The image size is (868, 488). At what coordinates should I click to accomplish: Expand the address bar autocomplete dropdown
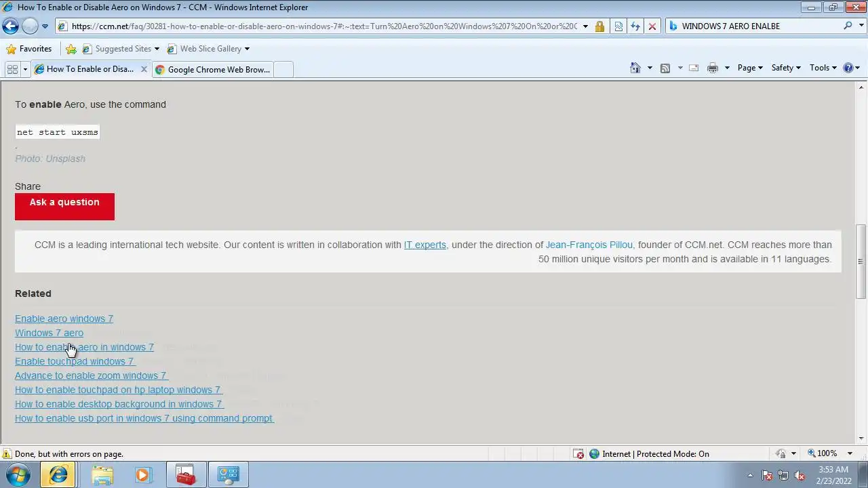pos(585,26)
